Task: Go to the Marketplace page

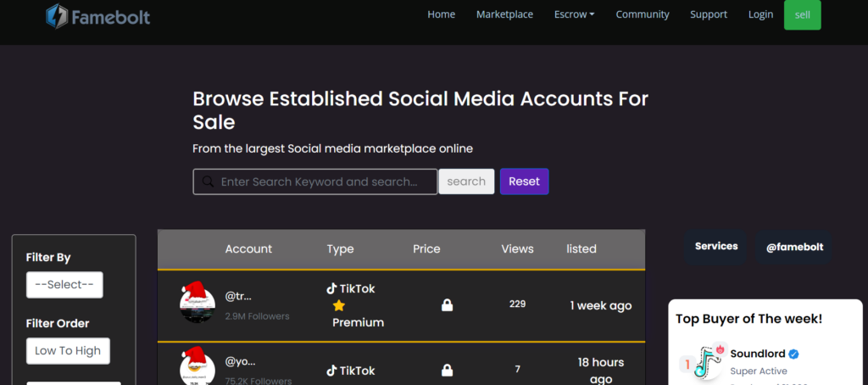Action: 504,14
